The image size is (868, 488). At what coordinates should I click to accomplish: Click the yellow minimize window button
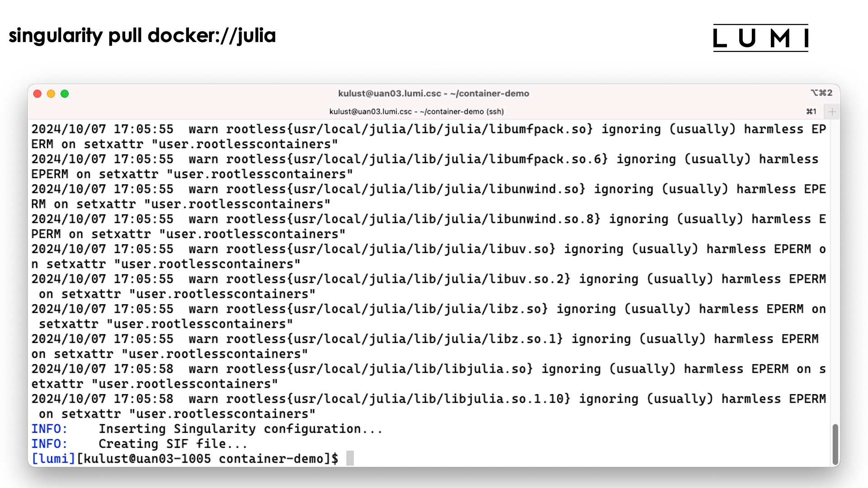pos(51,94)
